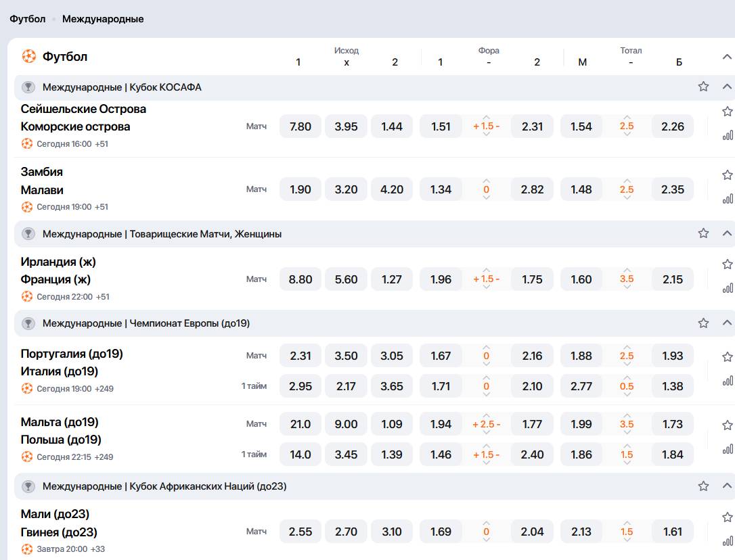The image size is (735, 560).
Task: Increase total line above 3.5 for Ирландия–Франция
Action: (x=627, y=270)
